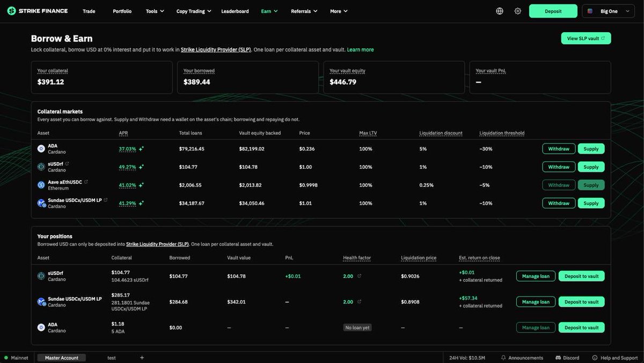Click Sundae LP token icon in Your positions
The width and height of the screenshot is (644, 363).
pos(41,302)
